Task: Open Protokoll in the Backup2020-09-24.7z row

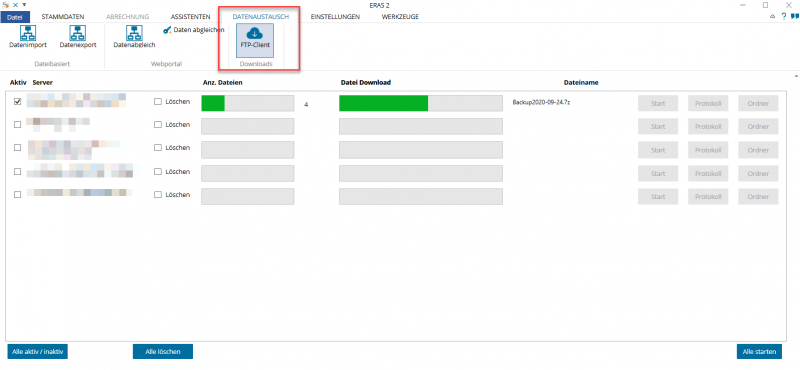Action: click(708, 104)
